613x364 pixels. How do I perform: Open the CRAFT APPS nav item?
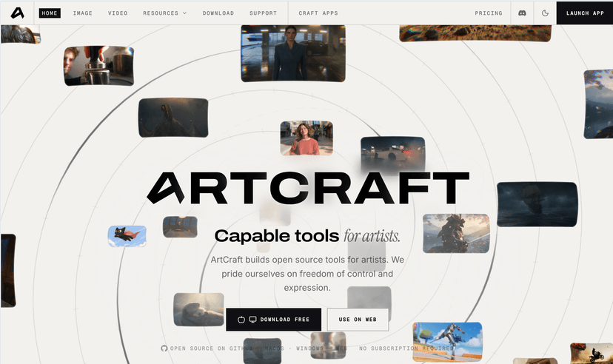(x=318, y=13)
